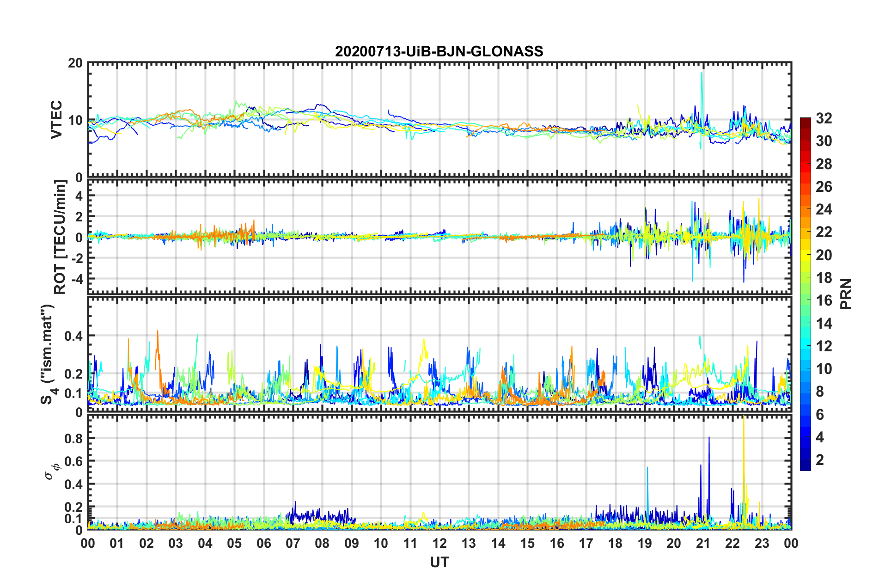Click the S4 ("ism.mat") axis label
Screen dimensions: 879x588
[48, 355]
